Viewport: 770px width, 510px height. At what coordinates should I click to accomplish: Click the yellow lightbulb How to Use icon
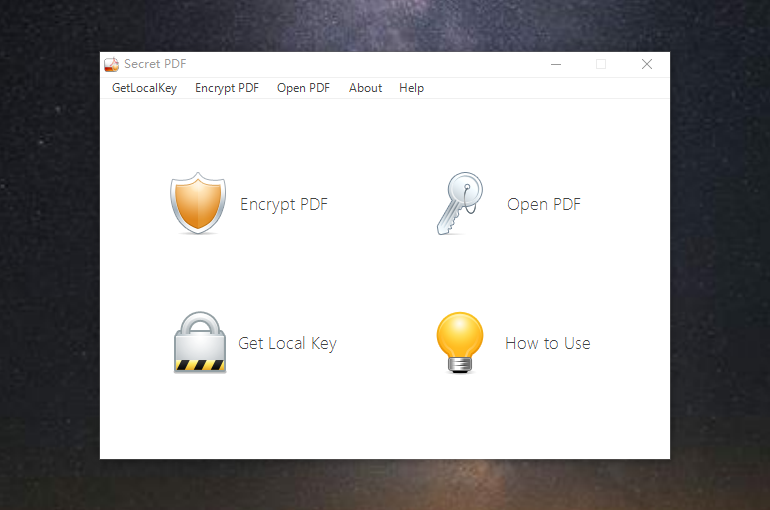(460, 342)
